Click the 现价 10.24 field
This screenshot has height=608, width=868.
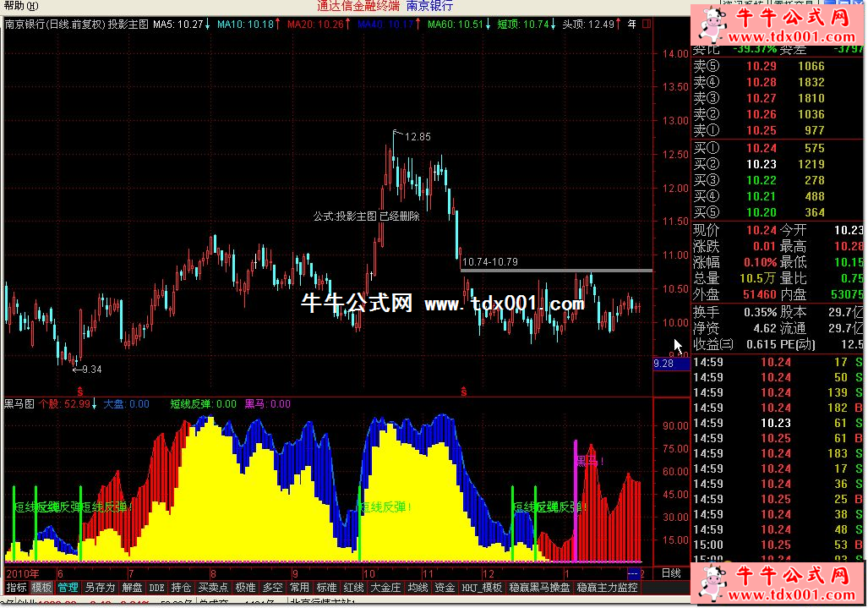click(x=734, y=230)
